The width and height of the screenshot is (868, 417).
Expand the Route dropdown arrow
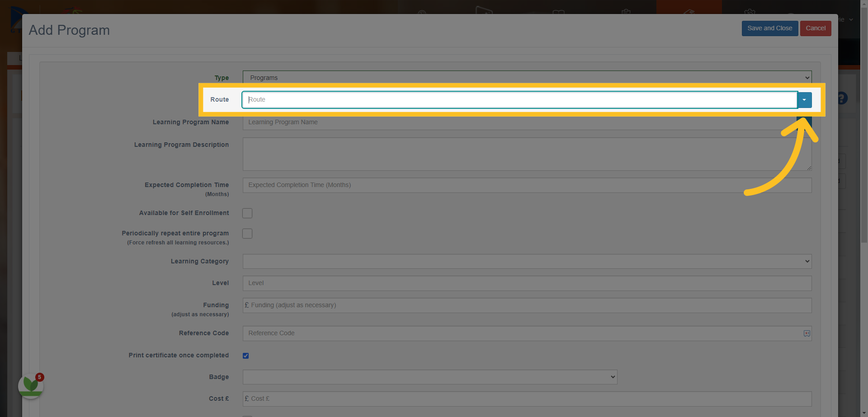coord(804,100)
